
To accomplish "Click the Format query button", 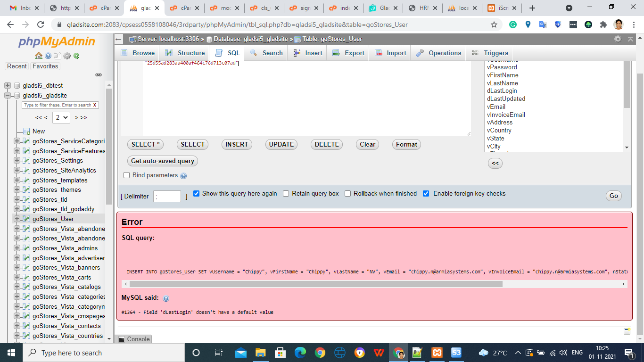I will click(406, 145).
